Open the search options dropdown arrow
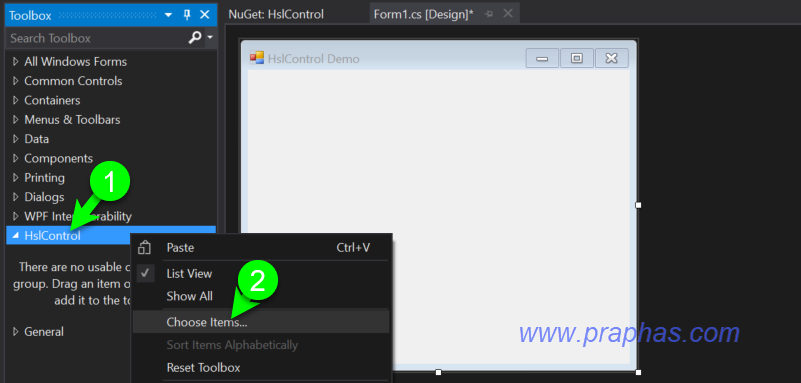Screen dimensions: 801x383 [x=210, y=38]
